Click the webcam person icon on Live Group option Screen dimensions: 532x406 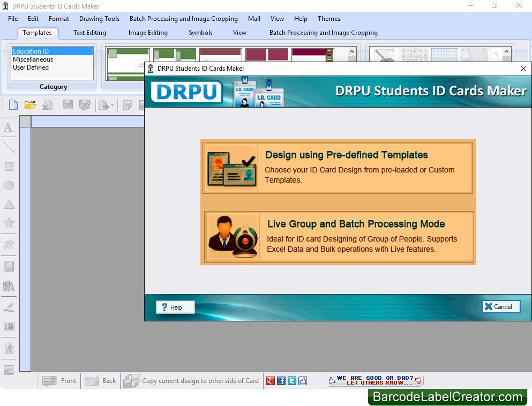233,237
